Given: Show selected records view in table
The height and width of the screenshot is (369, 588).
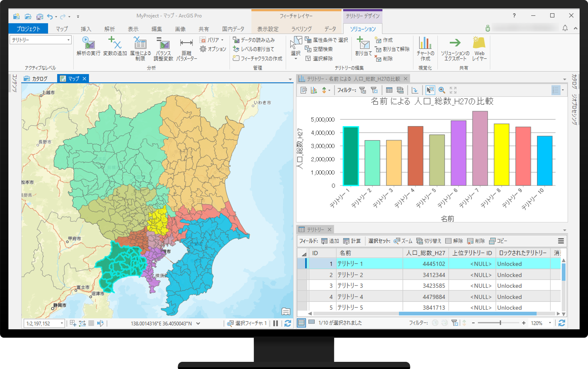Looking at the screenshot, I should [312, 322].
